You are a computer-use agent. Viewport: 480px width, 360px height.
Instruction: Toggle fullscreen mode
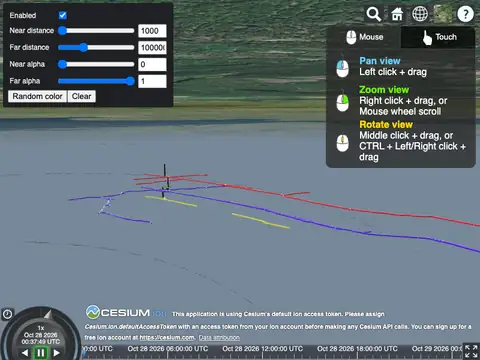(471, 351)
